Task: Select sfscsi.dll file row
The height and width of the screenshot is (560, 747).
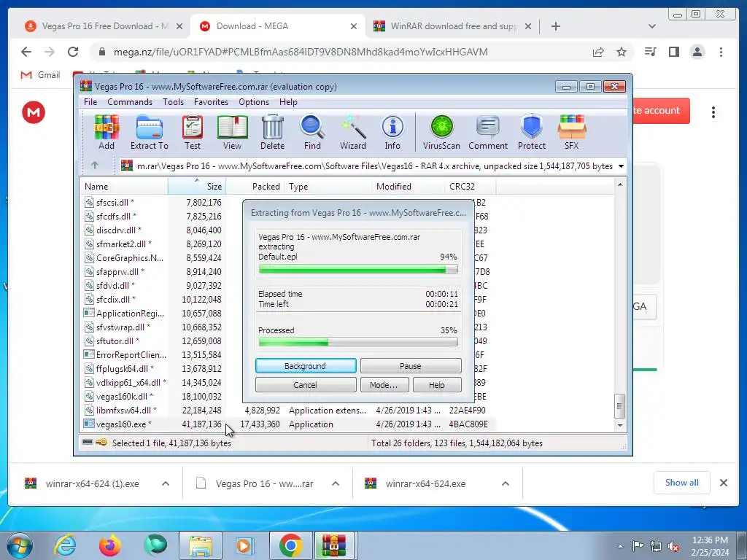Action: 288,203
